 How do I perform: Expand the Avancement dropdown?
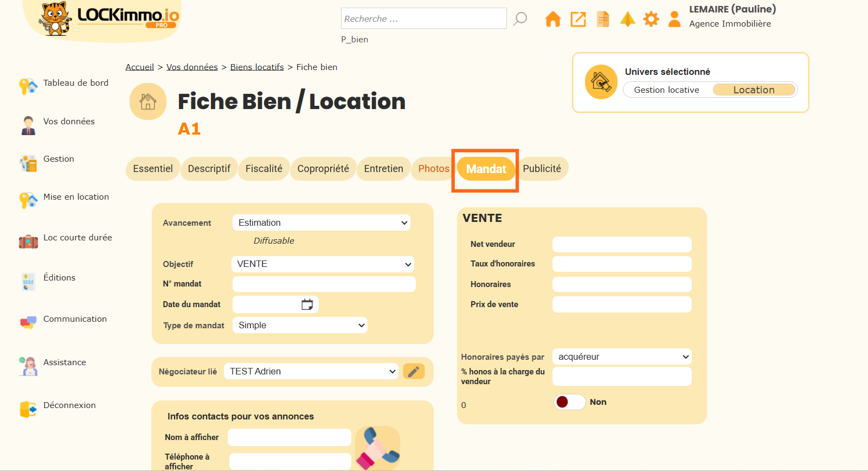coord(321,223)
